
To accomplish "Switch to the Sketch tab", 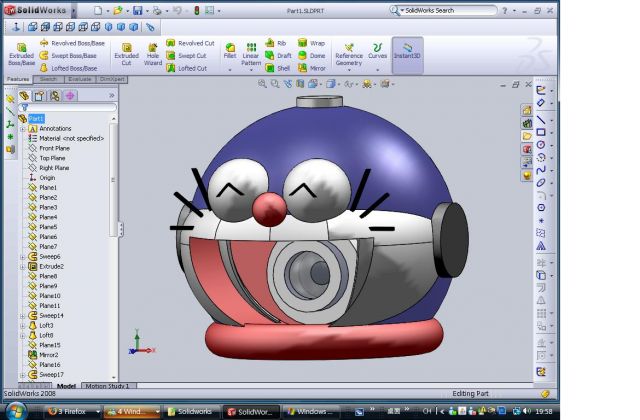I will (x=48, y=79).
